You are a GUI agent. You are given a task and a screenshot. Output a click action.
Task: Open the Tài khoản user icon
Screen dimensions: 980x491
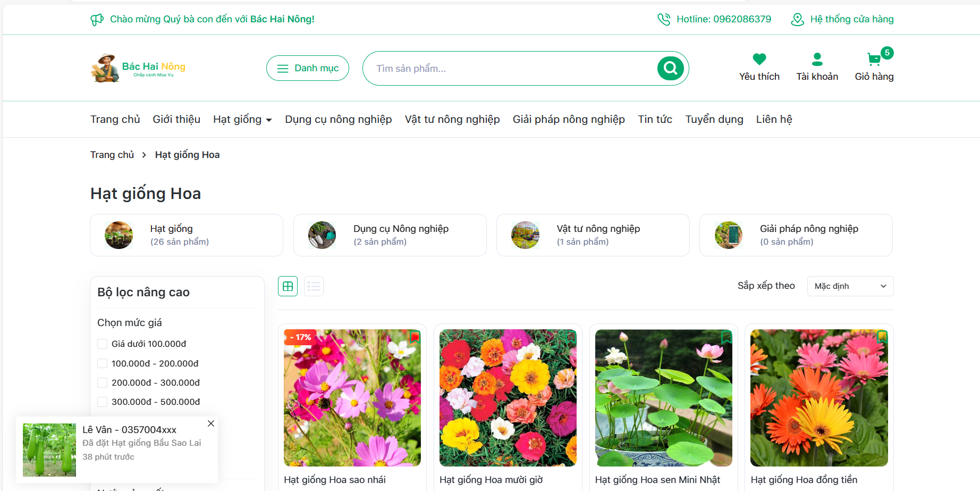point(817,59)
